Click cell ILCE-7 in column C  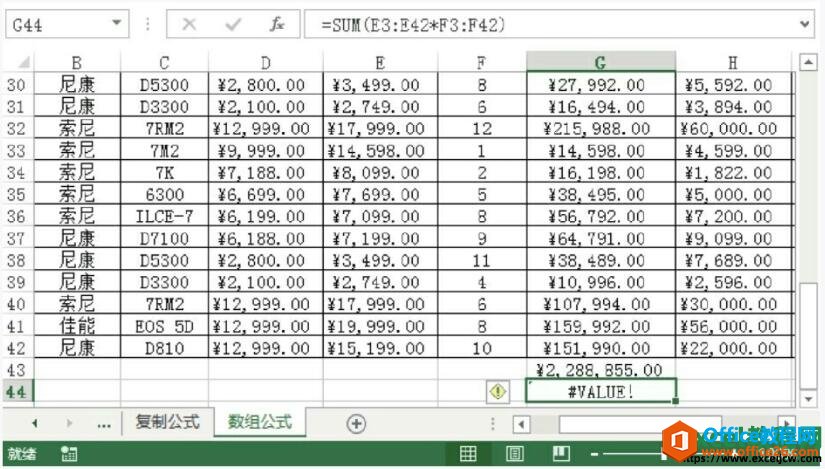[x=164, y=216]
